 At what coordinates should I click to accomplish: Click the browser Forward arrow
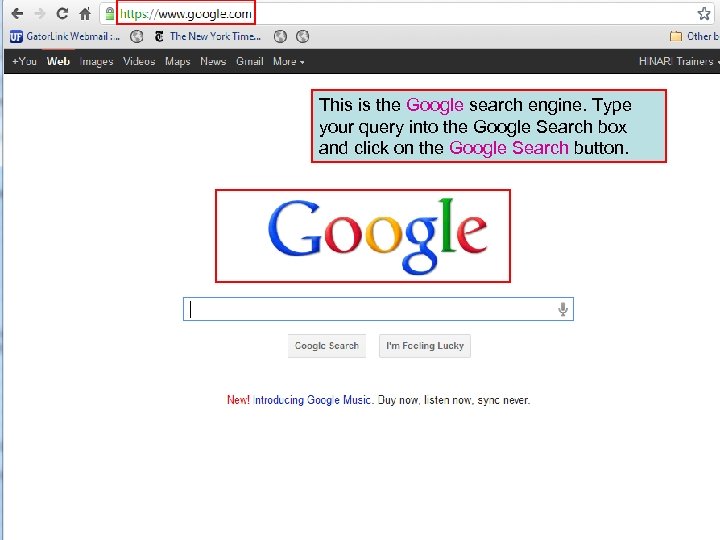click(x=40, y=14)
